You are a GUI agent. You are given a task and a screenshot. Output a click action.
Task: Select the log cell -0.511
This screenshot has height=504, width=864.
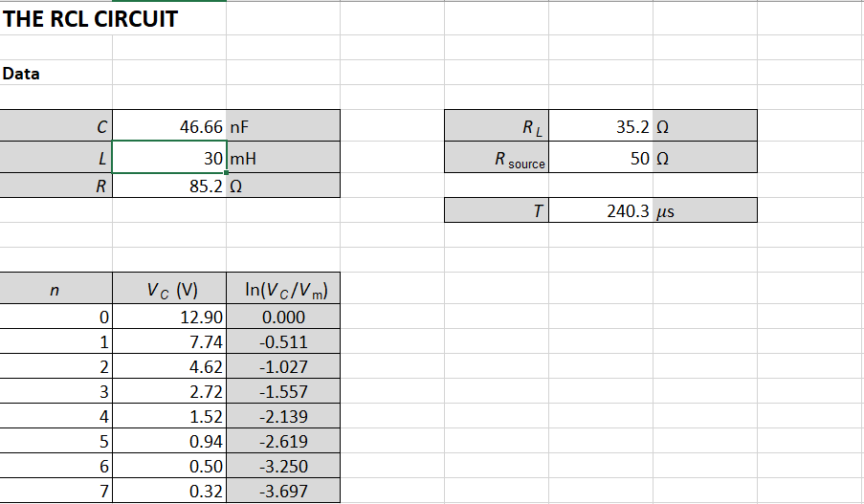pyautogui.click(x=283, y=341)
